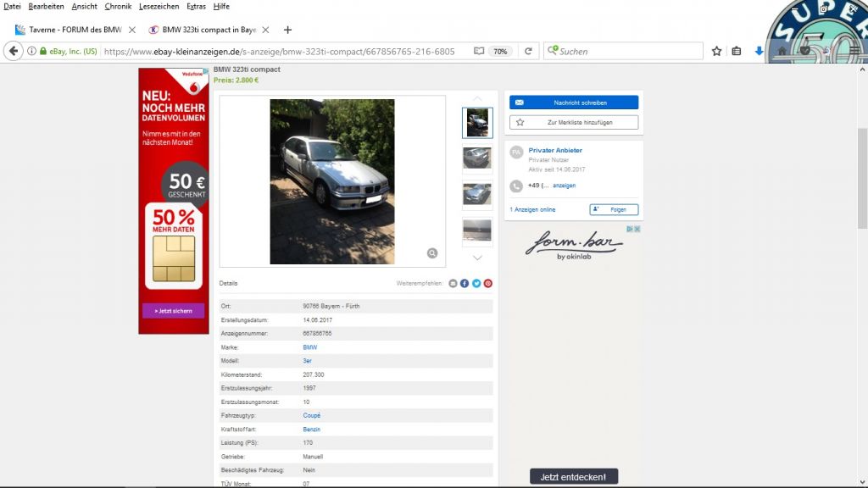Show previous thumbnails with the up chevron
This screenshot has height=488, width=868.
(477, 99)
